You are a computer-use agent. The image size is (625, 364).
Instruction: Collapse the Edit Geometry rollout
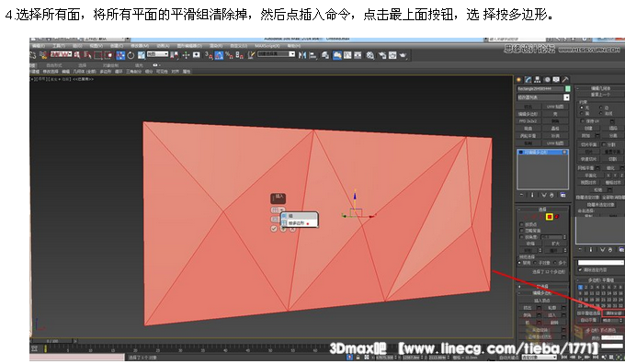(600, 88)
